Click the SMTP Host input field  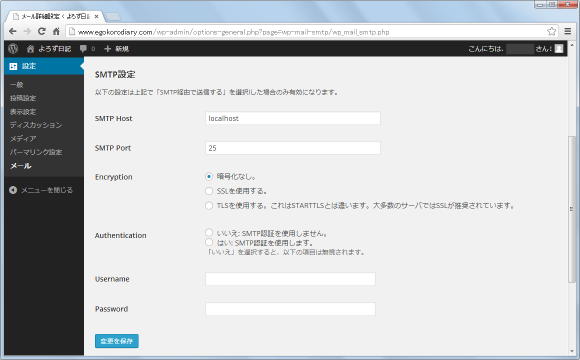click(293, 118)
